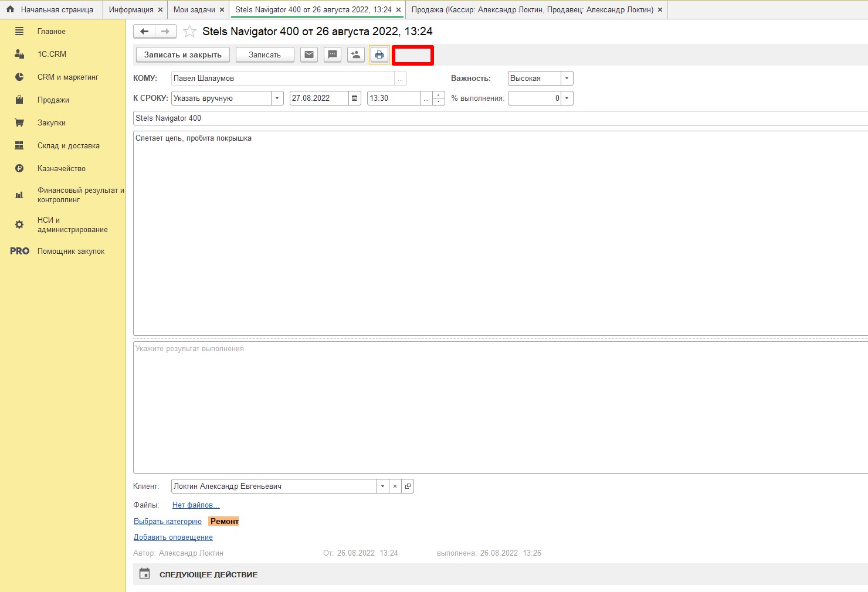Open the К СРОКУ dropdown 'Указать вручную'
Screen dimensions: 868x592
pyautogui.click(x=277, y=98)
